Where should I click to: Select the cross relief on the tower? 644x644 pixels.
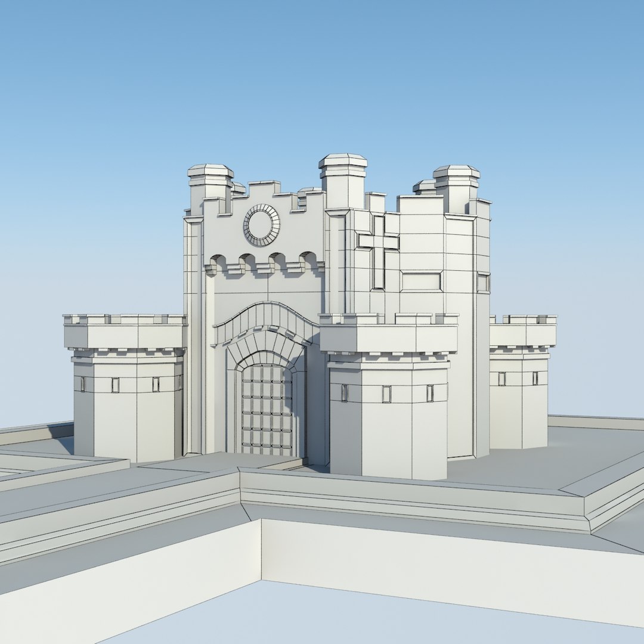[378, 252]
